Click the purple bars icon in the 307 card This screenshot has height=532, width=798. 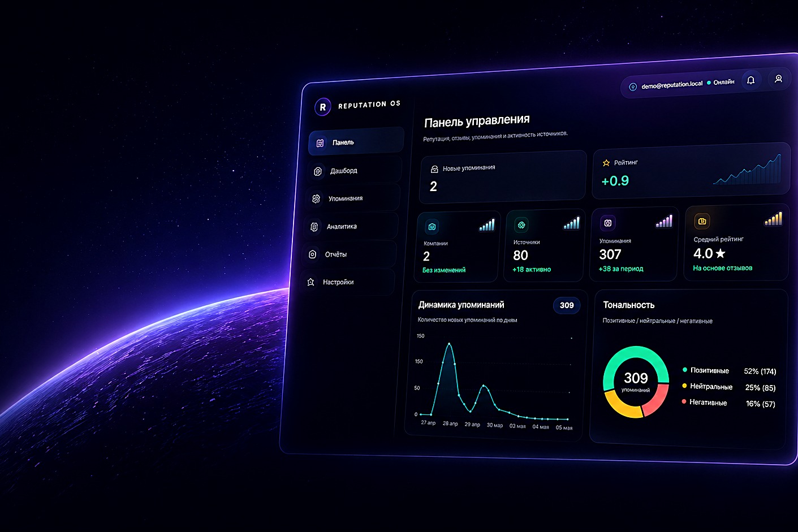pyautogui.click(x=665, y=221)
